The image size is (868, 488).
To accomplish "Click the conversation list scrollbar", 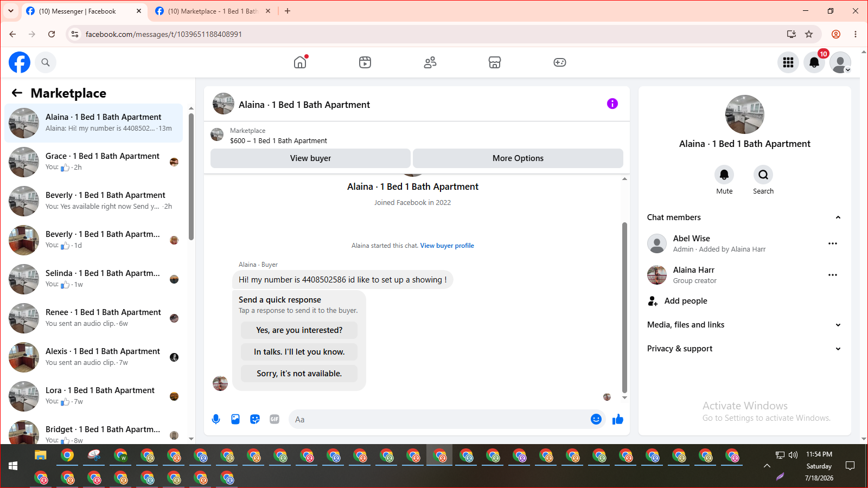I will 191,176.
